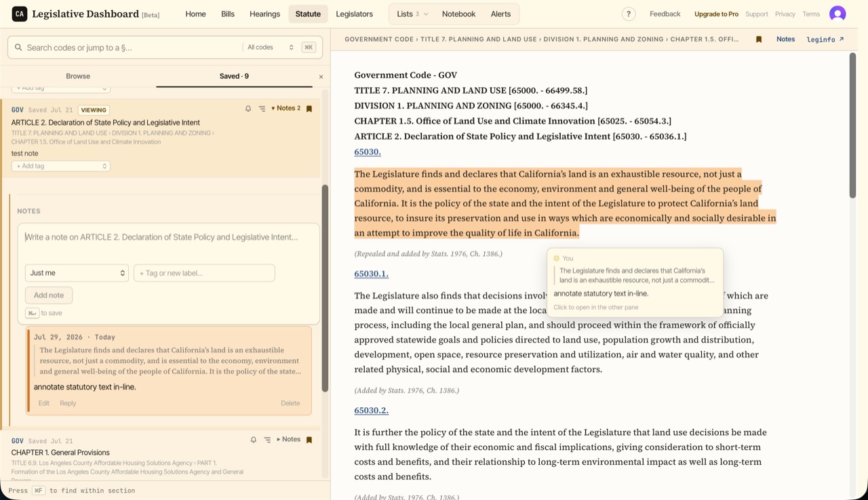
Task: Click the Feedback link
Action: [x=665, y=14]
